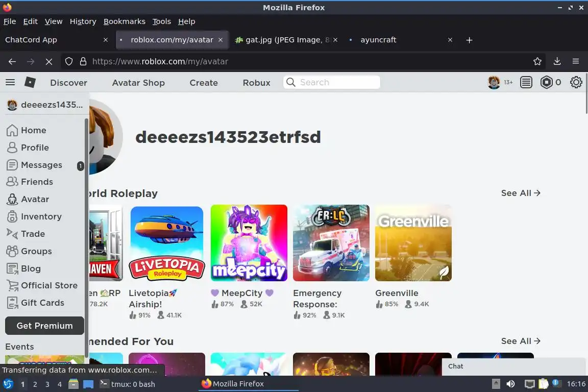Show site security lock information
Image resolution: width=588 pixels, height=392 pixels.
83,62
